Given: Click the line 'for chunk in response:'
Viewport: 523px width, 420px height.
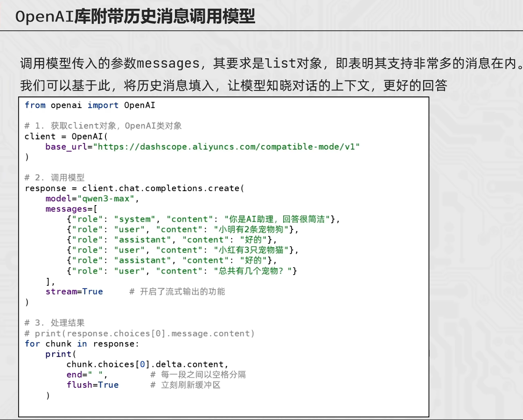Looking at the screenshot, I should (x=82, y=344).
